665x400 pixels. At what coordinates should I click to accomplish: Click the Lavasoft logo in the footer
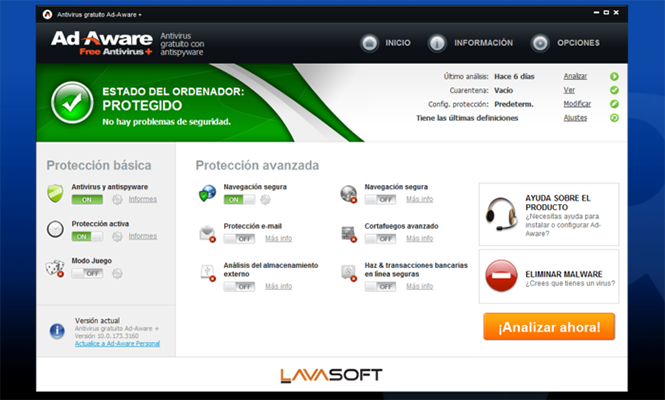(331, 375)
